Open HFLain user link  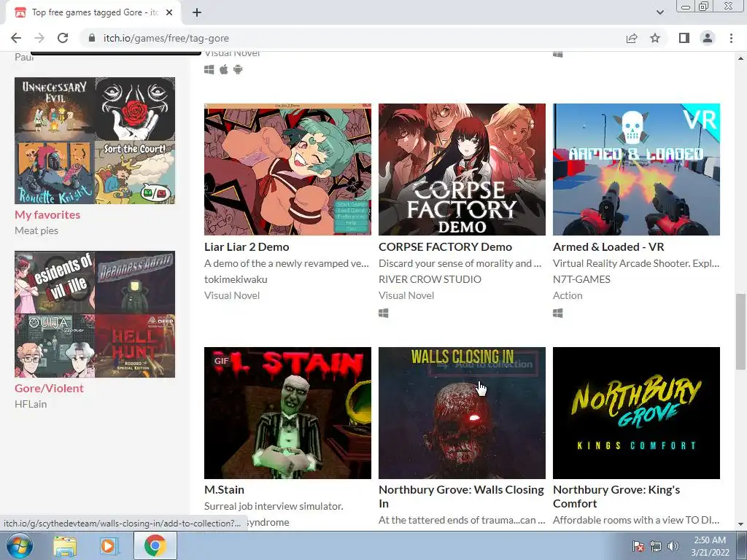pos(31,404)
